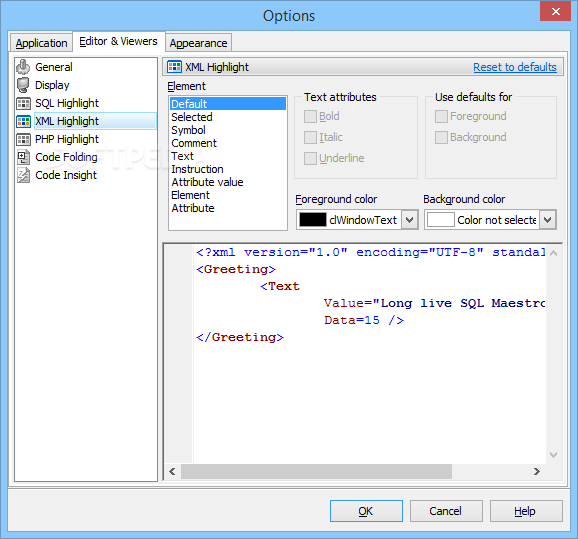Click the </Greeting> closing tag in preview
This screenshot has width=578, height=539.
coord(240,337)
